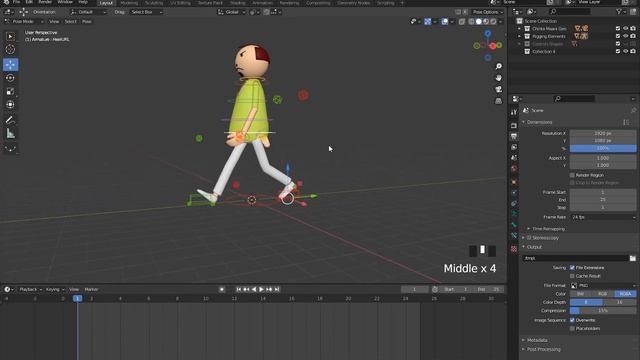This screenshot has width=640, height=360.
Task: Set output color to BW
Action: [581, 293]
